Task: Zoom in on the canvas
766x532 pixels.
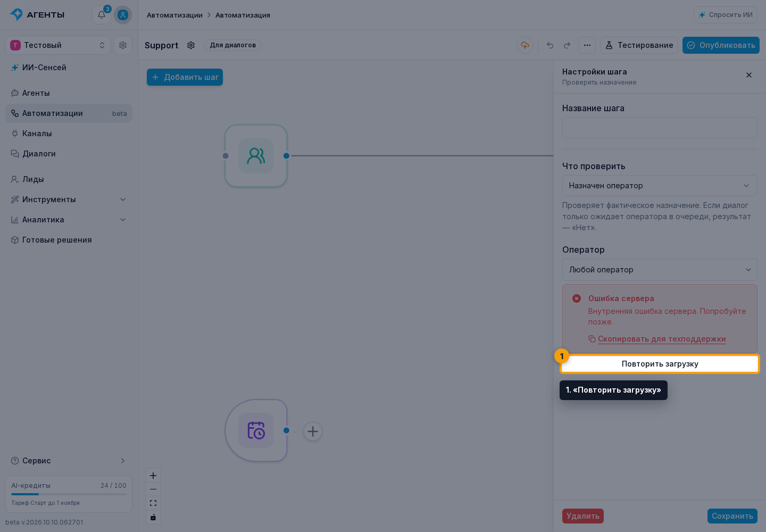Action: [x=153, y=476]
